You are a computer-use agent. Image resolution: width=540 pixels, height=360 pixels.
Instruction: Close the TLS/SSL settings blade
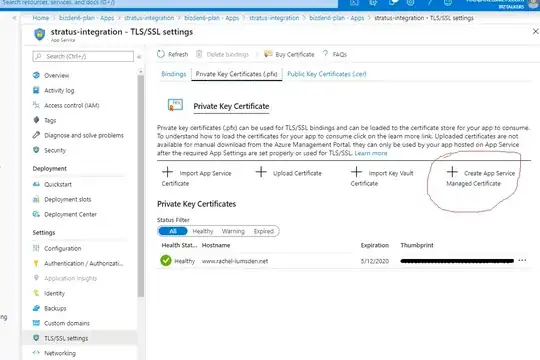coord(536,32)
